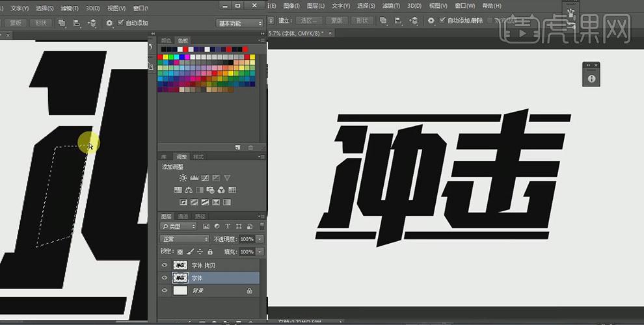The width and height of the screenshot is (644, 325).
Task: Add a Brightness/Contrast adjustment
Action: (x=183, y=178)
